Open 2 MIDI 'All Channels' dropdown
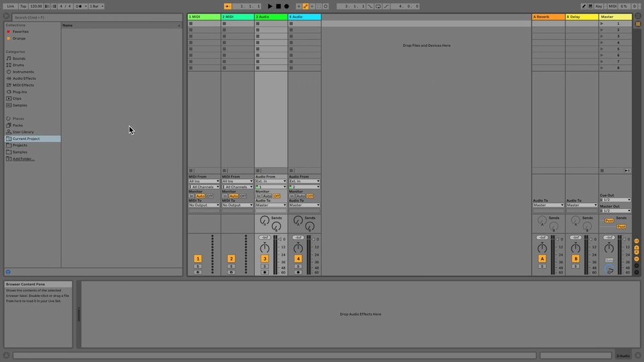 (x=237, y=187)
